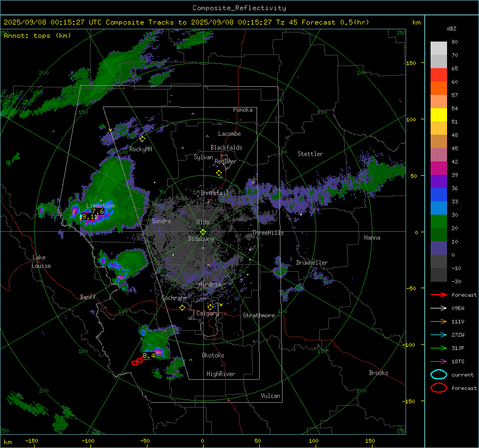Click the Sundre town label
The image size is (479, 448).
[161, 221]
